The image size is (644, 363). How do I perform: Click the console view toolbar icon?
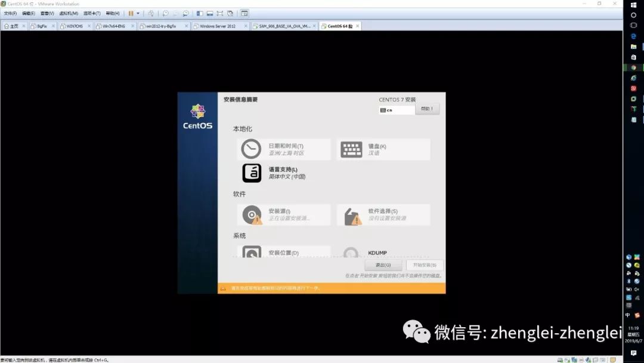pos(244,14)
